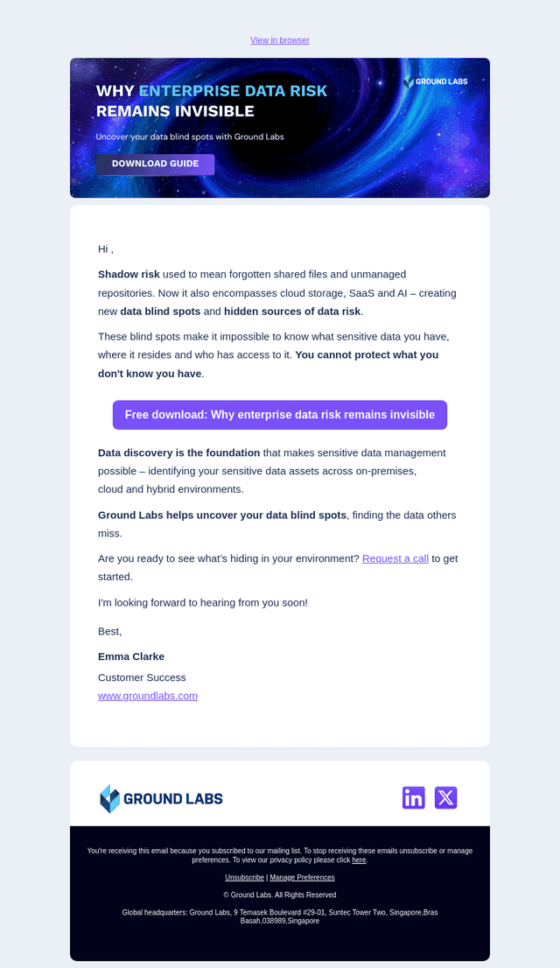Open the Manage Preferences link
Screen dimensions: 560x968
pyautogui.click(x=302, y=877)
